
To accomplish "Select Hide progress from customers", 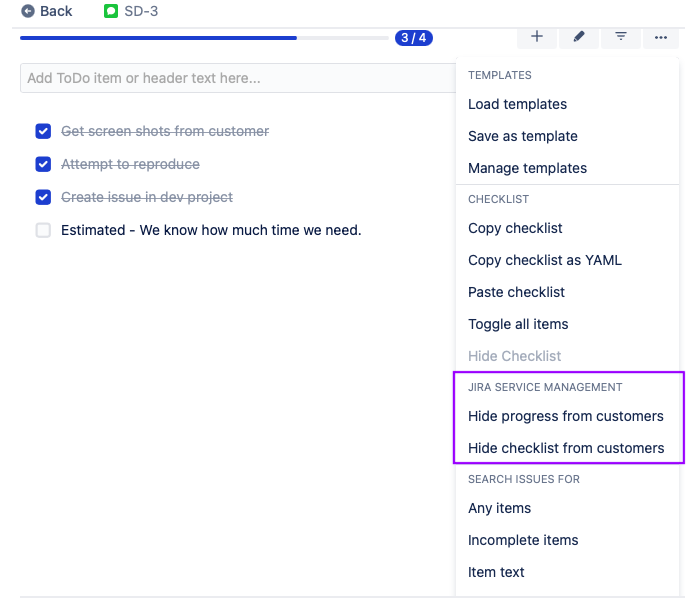I will (x=565, y=416).
